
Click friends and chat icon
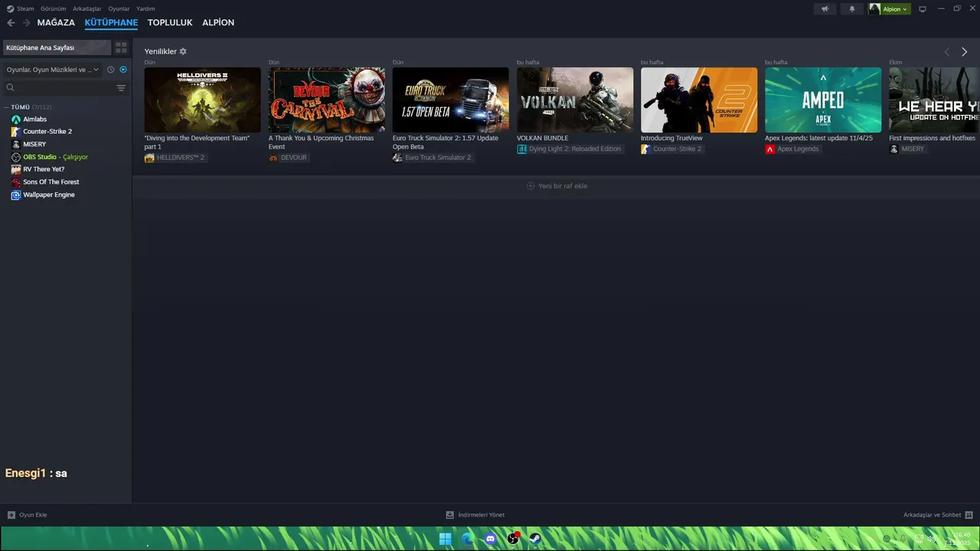(969, 515)
